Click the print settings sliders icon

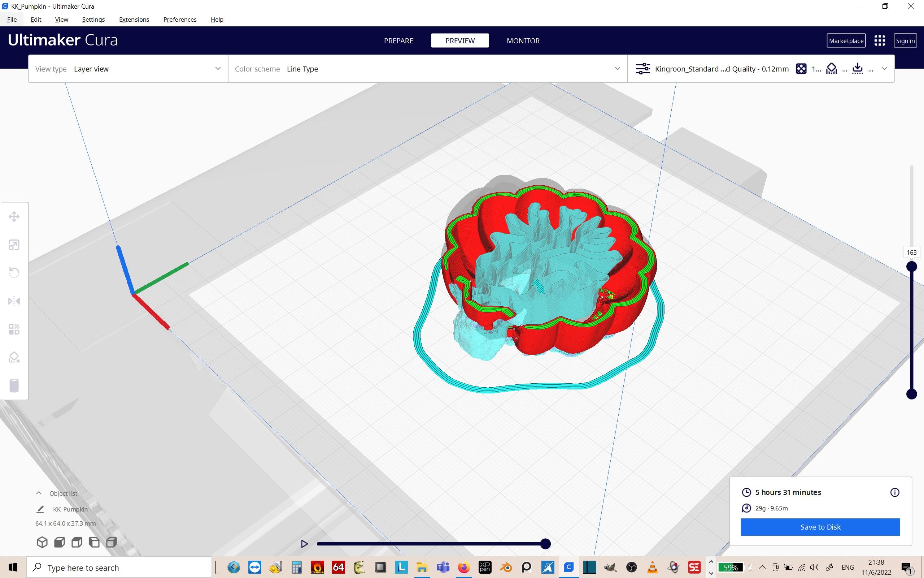643,69
